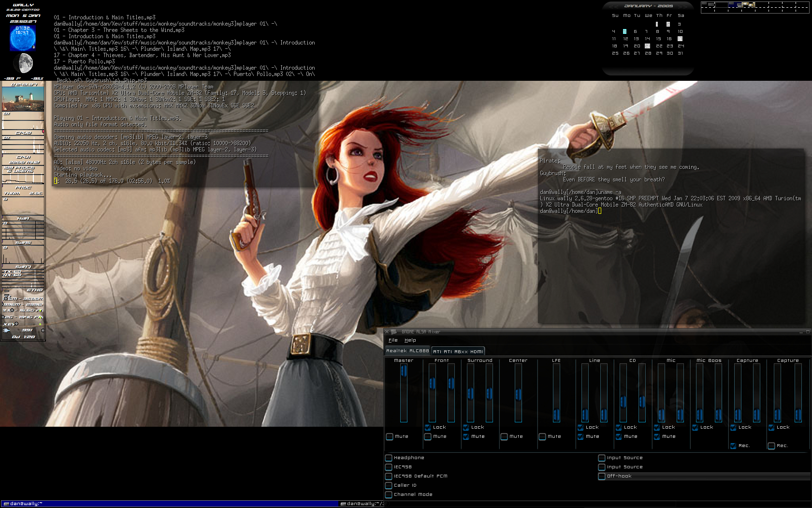The height and width of the screenshot is (508, 812).
Task: Close the GNOME ALSA Mixer window
Action: tap(387, 332)
